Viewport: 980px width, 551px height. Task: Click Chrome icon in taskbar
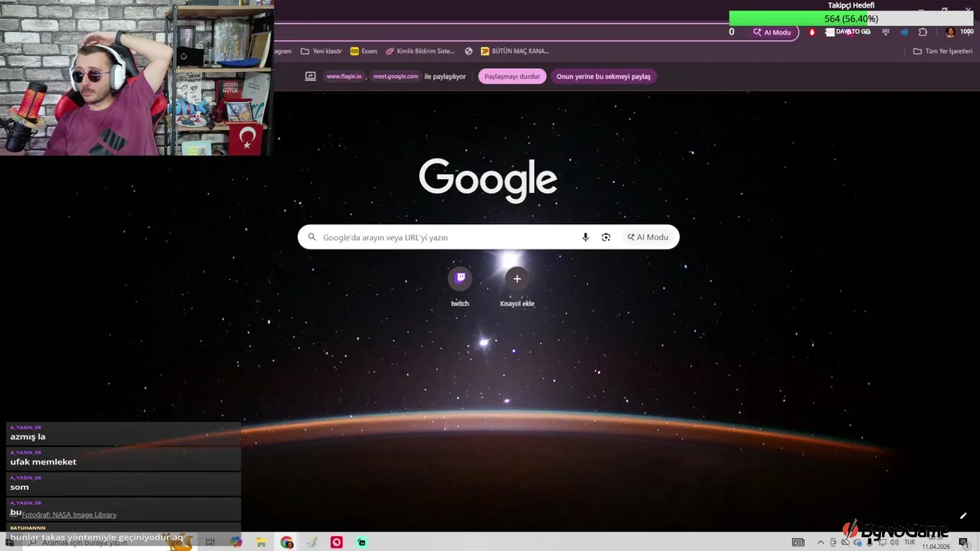point(286,542)
